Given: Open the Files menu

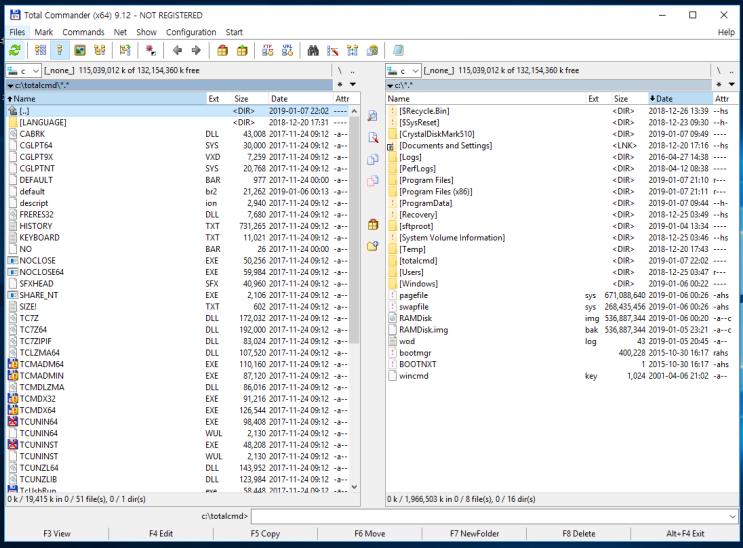Looking at the screenshot, I should [x=17, y=32].
